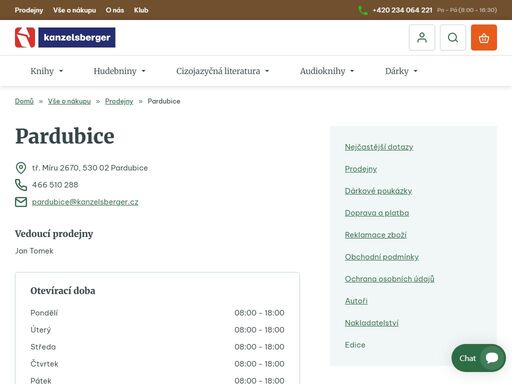Click the Pondělí opening hours row
512x384 pixels.
click(x=157, y=313)
